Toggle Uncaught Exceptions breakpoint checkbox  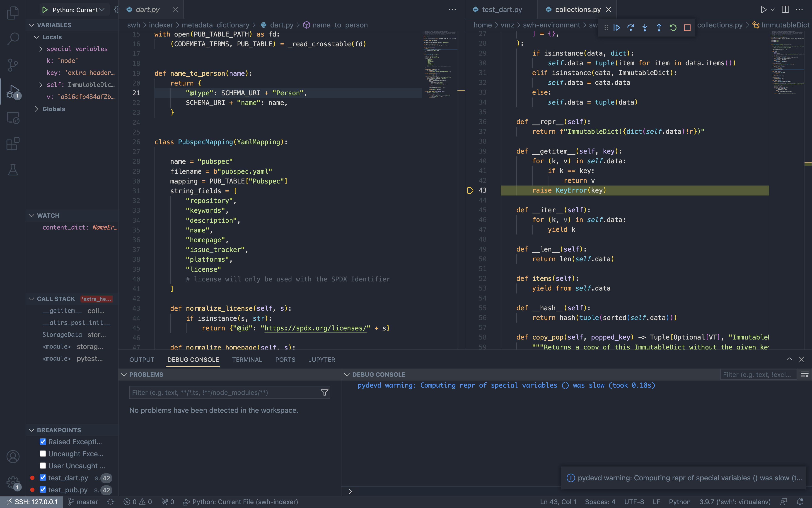pyautogui.click(x=43, y=454)
